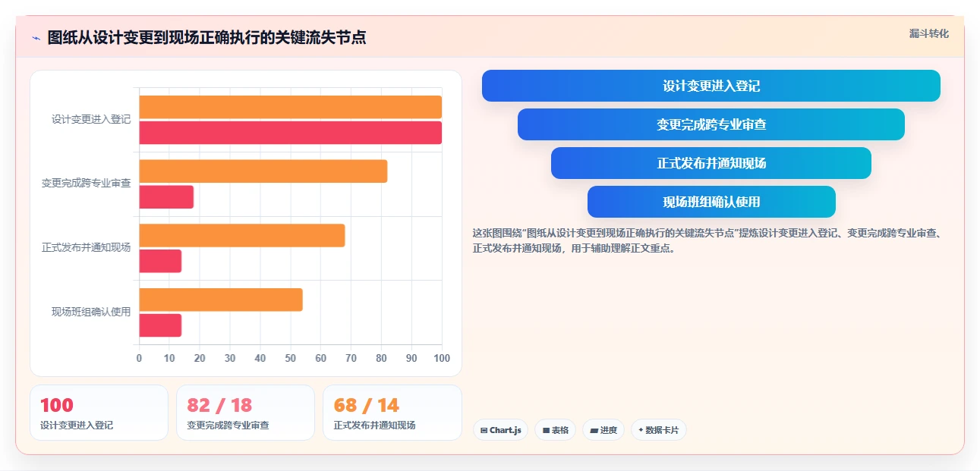Image resolution: width=980 pixels, height=471 pixels.
Task: Click the title 图纸从设计变更到现场正确执行的关键流失节点
Action: (x=206, y=38)
